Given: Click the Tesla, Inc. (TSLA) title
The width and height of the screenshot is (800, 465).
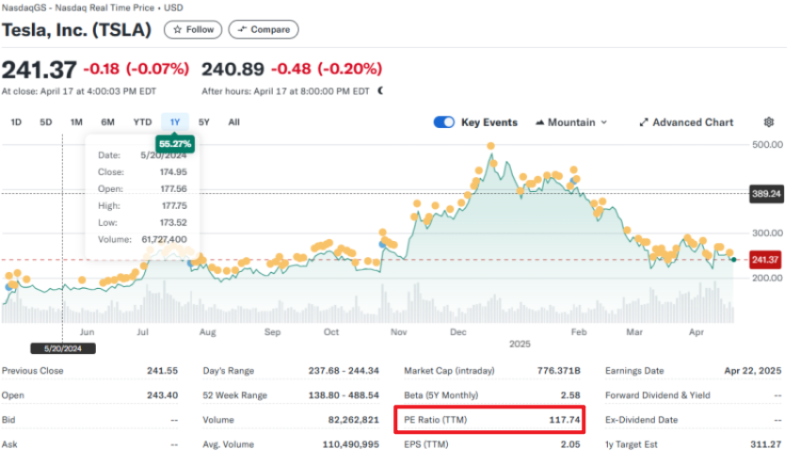Looking at the screenshot, I should tap(77, 30).
